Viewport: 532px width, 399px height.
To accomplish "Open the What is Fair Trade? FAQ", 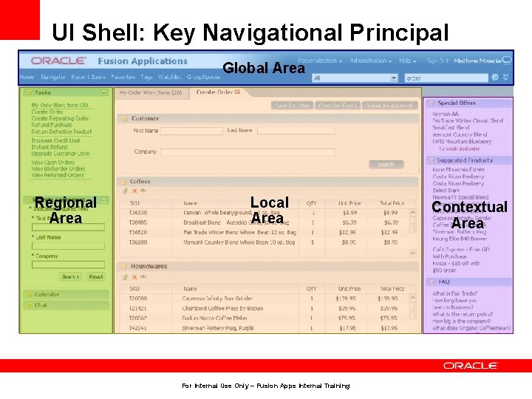I will coord(454,293).
